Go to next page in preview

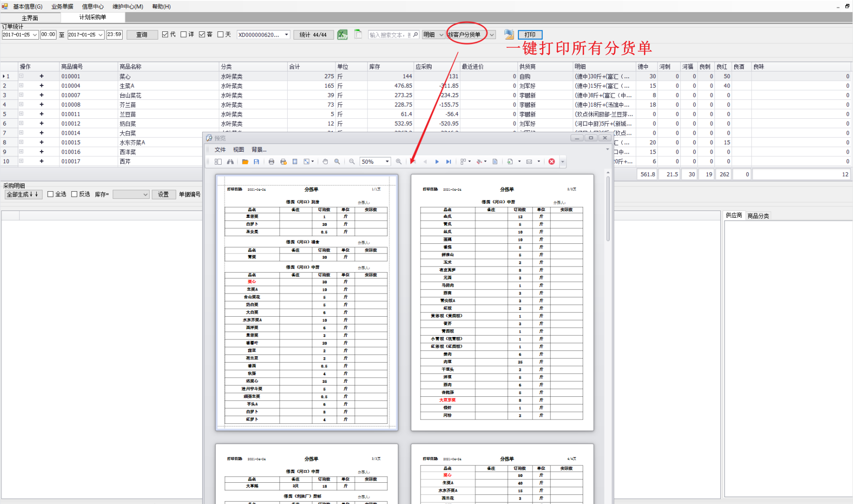coord(437,162)
